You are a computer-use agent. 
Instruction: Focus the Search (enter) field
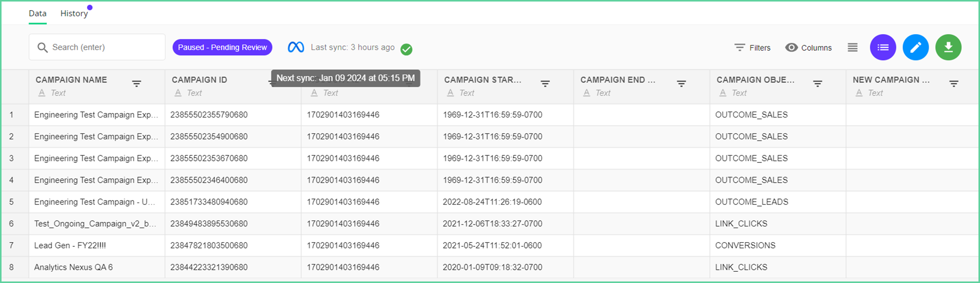[97, 47]
